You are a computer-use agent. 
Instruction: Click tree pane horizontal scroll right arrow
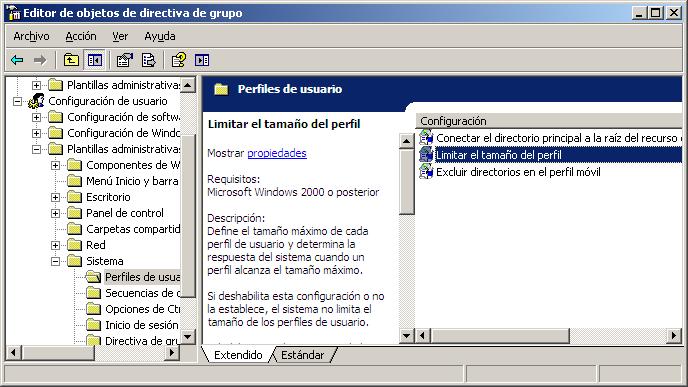172,352
